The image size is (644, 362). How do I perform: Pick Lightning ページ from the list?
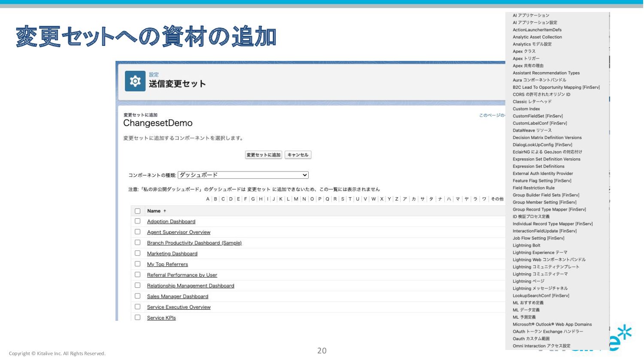529,281
